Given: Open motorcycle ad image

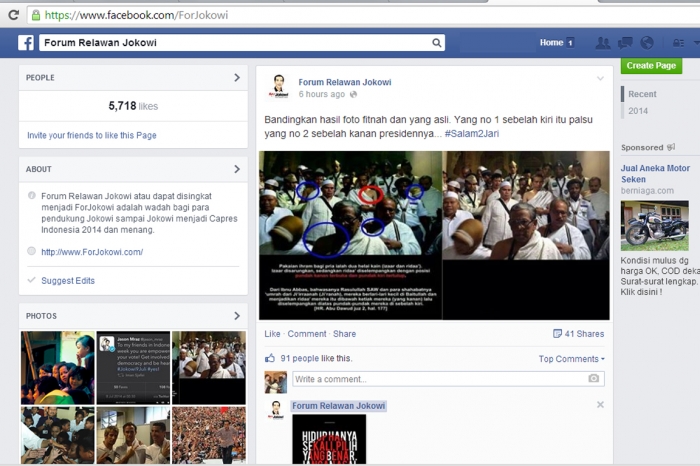Looking at the screenshot, I should (x=654, y=226).
